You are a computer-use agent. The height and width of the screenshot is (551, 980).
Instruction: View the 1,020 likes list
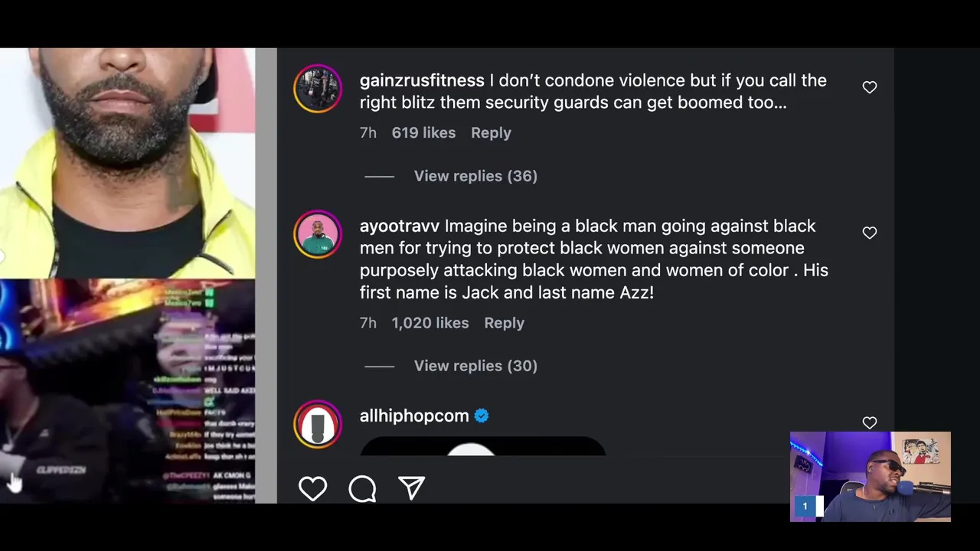pyautogui.click(x=430, y=323)
